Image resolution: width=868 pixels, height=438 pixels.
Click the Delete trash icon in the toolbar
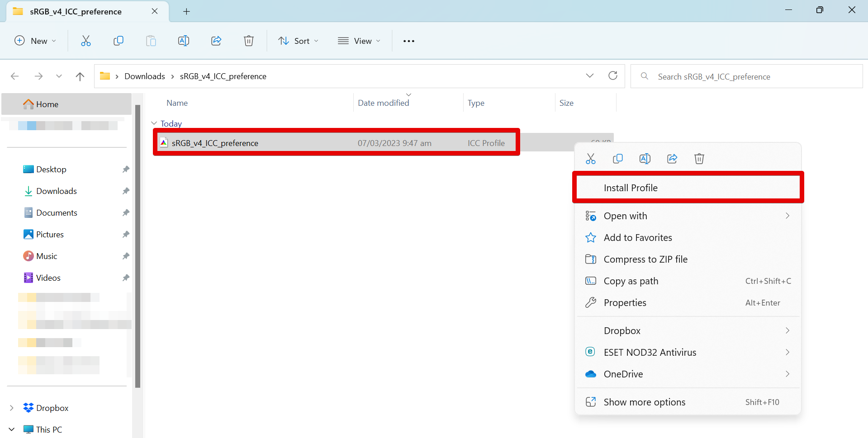pos(249,41)
